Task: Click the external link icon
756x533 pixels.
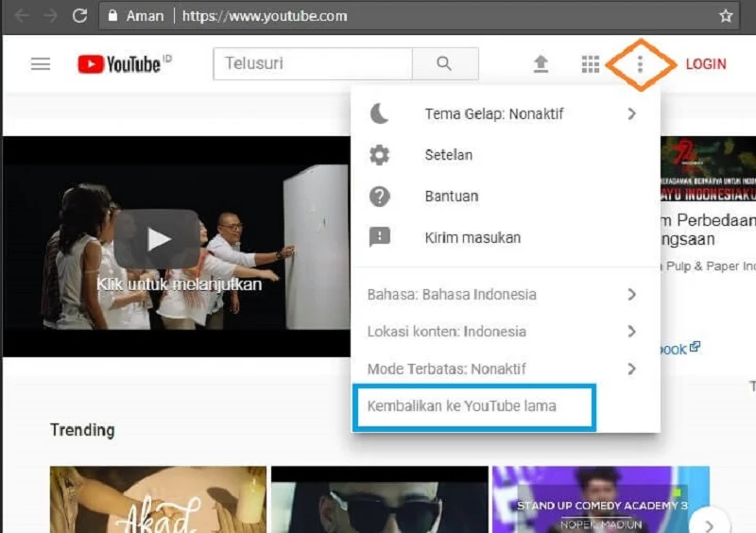Action: tap(695, 347)
